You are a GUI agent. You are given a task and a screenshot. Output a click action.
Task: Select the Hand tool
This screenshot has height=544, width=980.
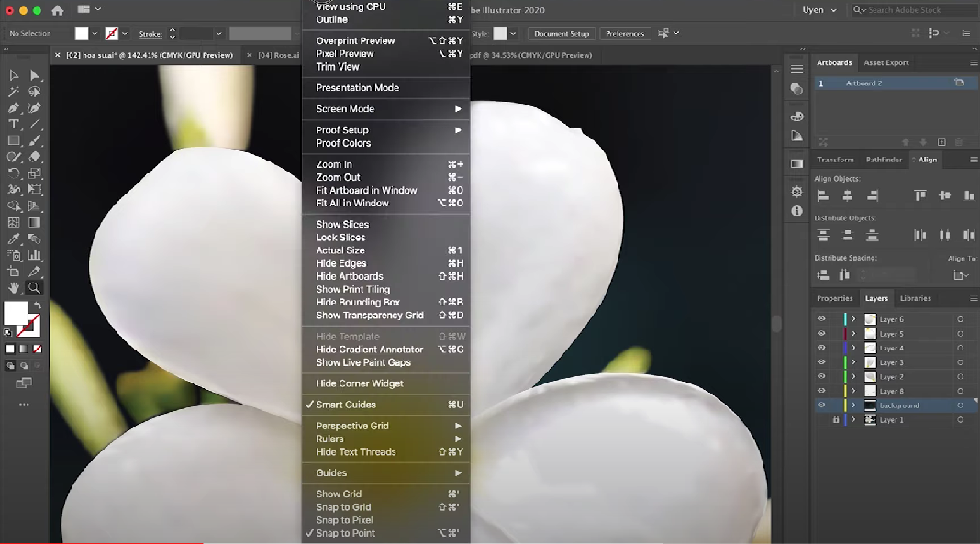point(14,288)
